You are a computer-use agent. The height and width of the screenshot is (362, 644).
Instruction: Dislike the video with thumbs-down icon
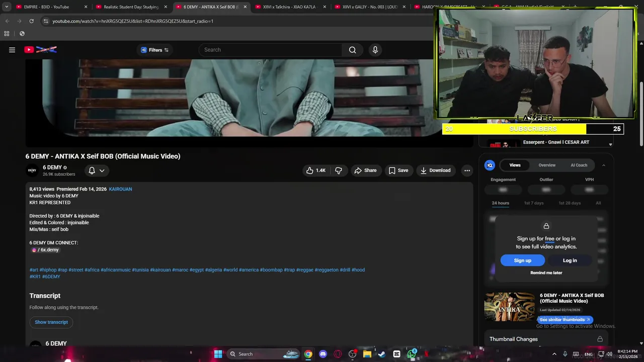coord(339,170)
